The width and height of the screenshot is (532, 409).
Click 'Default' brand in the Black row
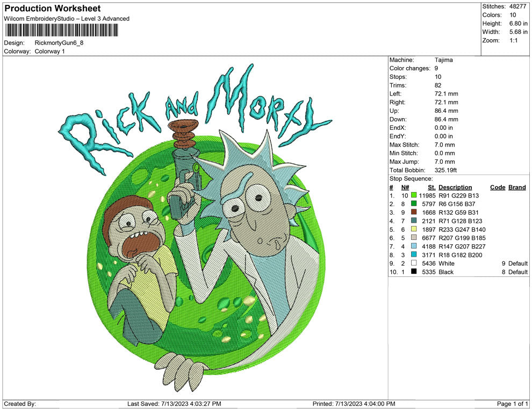[x=518, y=272]
